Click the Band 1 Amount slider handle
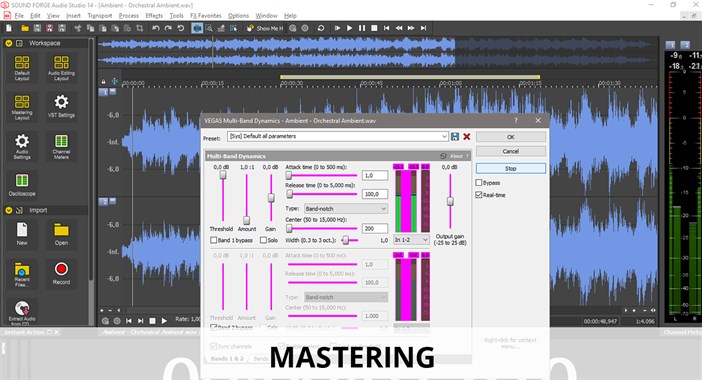This screenshot has width=702, height=380. 246,220
